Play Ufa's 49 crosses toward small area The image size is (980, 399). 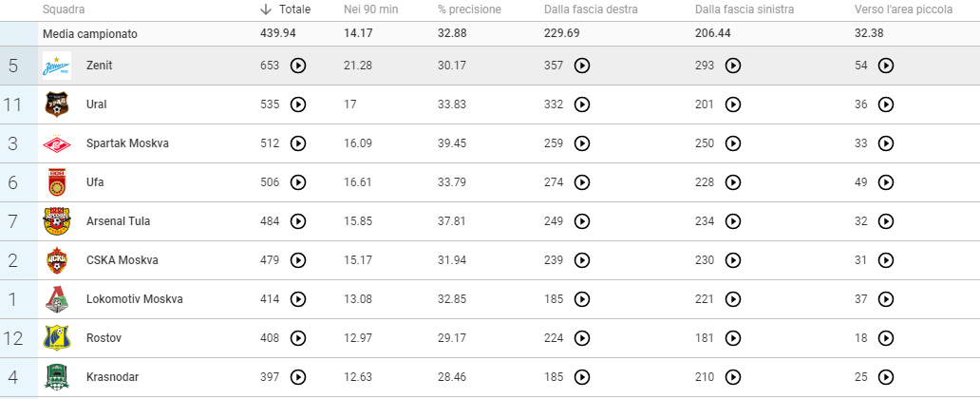click(886, 182)
